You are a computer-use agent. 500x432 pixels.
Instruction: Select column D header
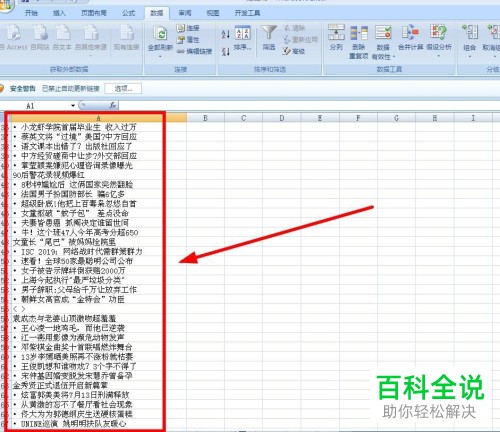(282, 118)
